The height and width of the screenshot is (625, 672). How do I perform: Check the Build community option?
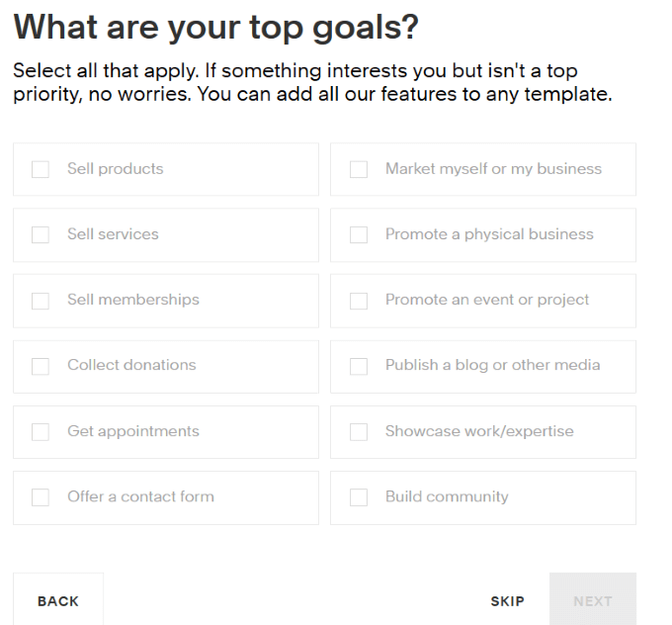[x=359, y=497]
